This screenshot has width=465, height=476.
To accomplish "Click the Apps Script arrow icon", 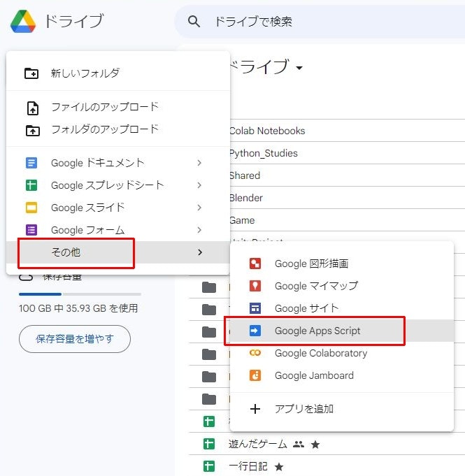I will coord(255,331).
